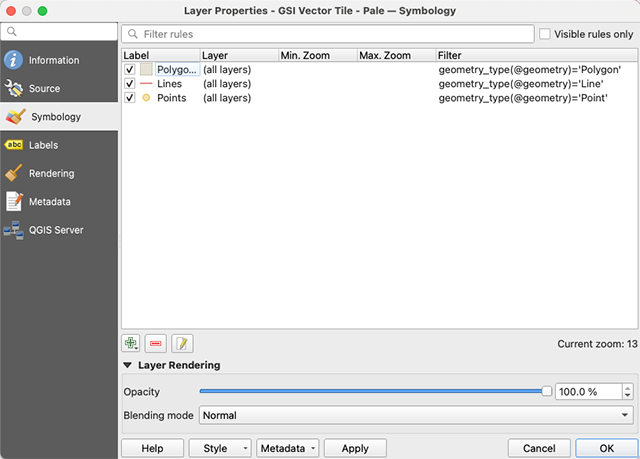Image resolution: width=640 pixels, height=459 pixels.
Task: Open the Blending mode Normal dropdown
Action: (x=416, y=415)
